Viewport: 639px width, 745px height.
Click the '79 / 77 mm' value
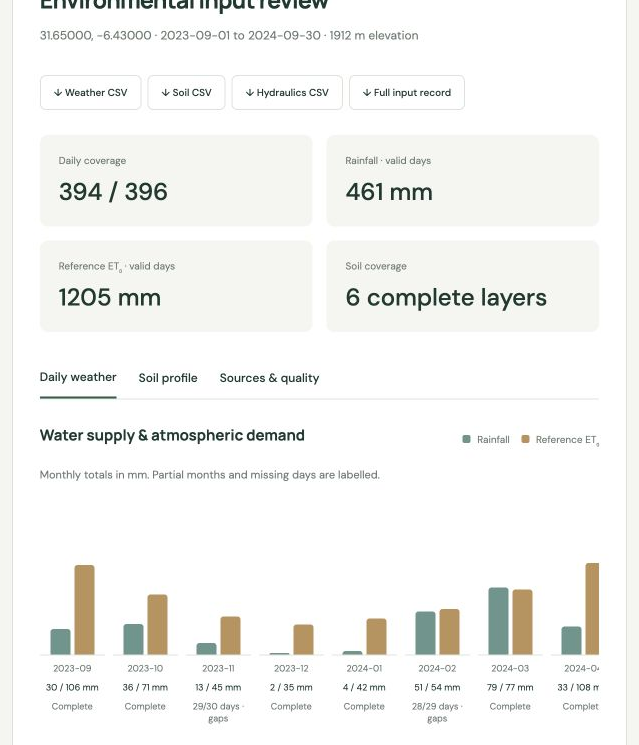(x=510, y=688)
